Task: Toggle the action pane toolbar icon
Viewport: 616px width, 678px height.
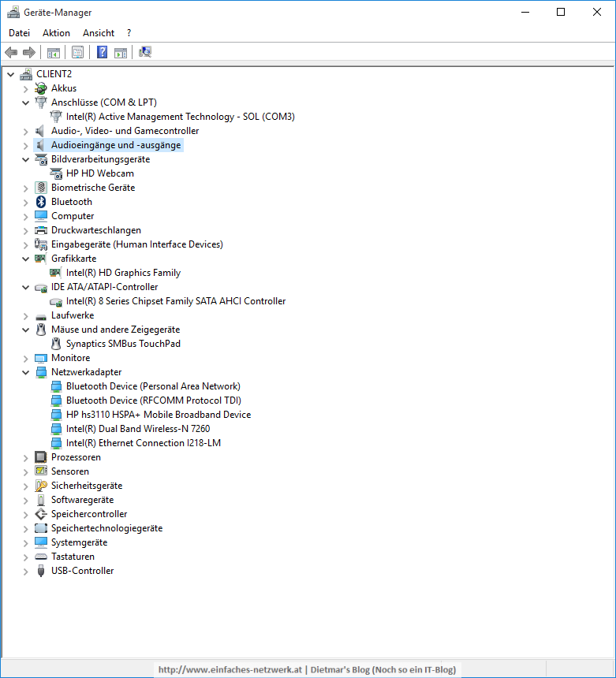Action: point(121,52)
